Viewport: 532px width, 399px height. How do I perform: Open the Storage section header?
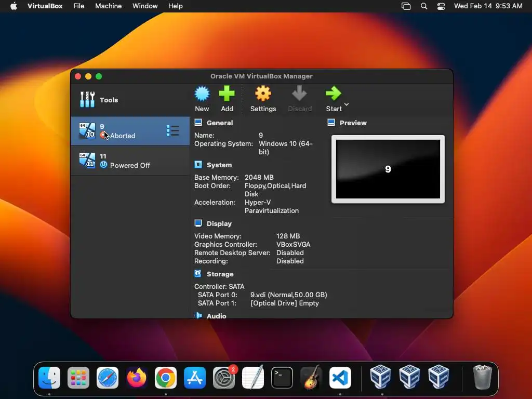pyautogui.click(x=220, y=274)
